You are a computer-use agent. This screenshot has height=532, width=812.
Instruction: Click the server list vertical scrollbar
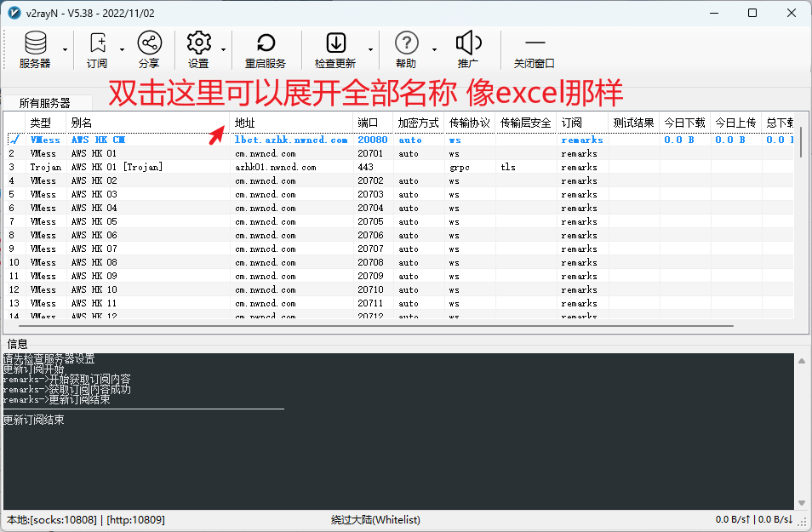(x=801, y=142)
